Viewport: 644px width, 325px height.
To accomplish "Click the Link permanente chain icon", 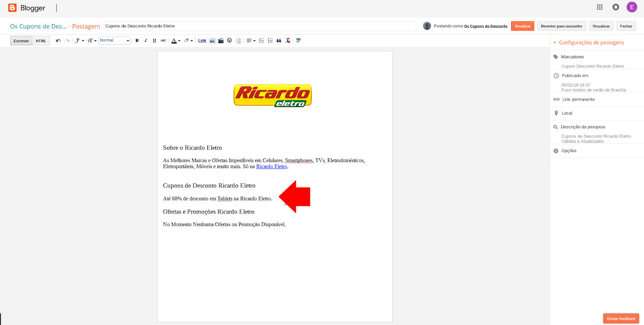I will click(x=556, y=99).
